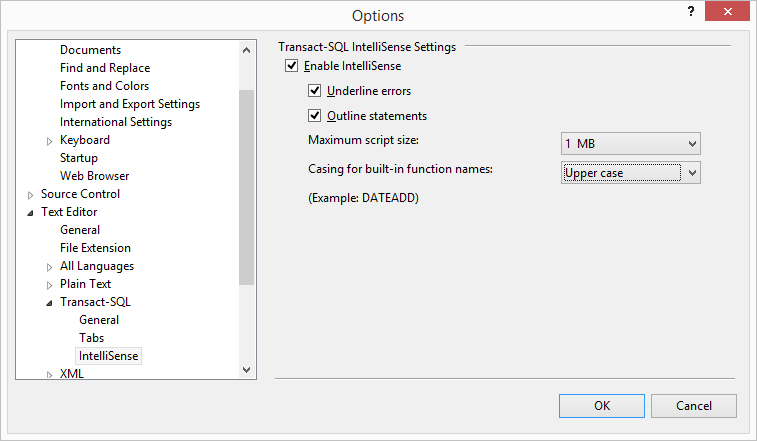Toggle the Outline statements checkbox
This screenshot has width=757, height=441.
(315, 116)
